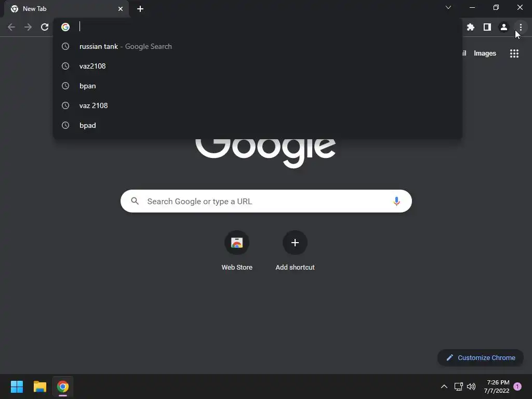532x399 pixels.
Task: Toggle the side panel icon
Action: (x=487, y=27)
